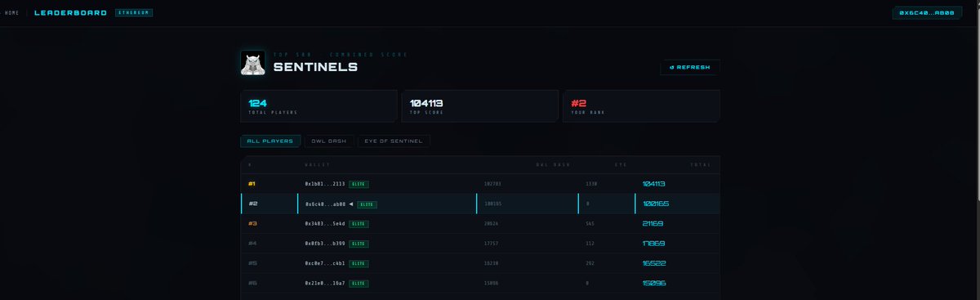This screenshot has height=300, width=980.
Task: Click the SENTINELS heading
Action: pyautogui.click(x=315, y=67)
